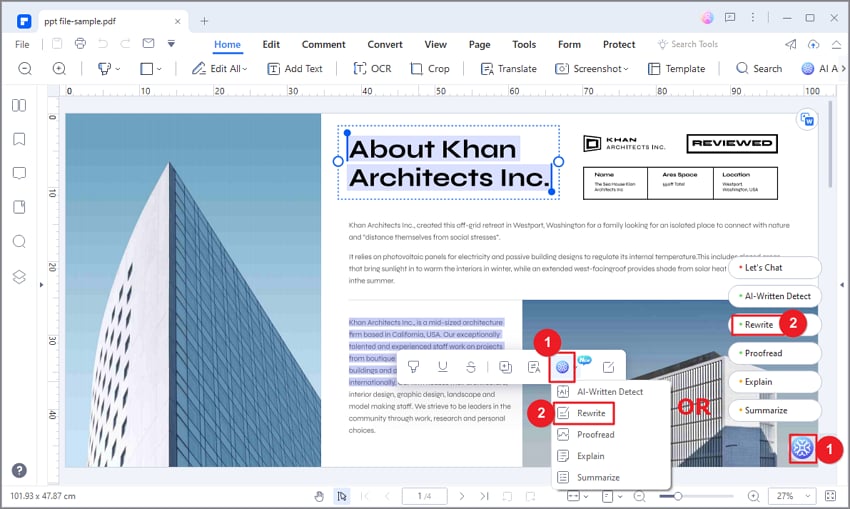Click the three-dot more menu in title bar
This screenshot has height=509, width=850.
click(752, 18)
